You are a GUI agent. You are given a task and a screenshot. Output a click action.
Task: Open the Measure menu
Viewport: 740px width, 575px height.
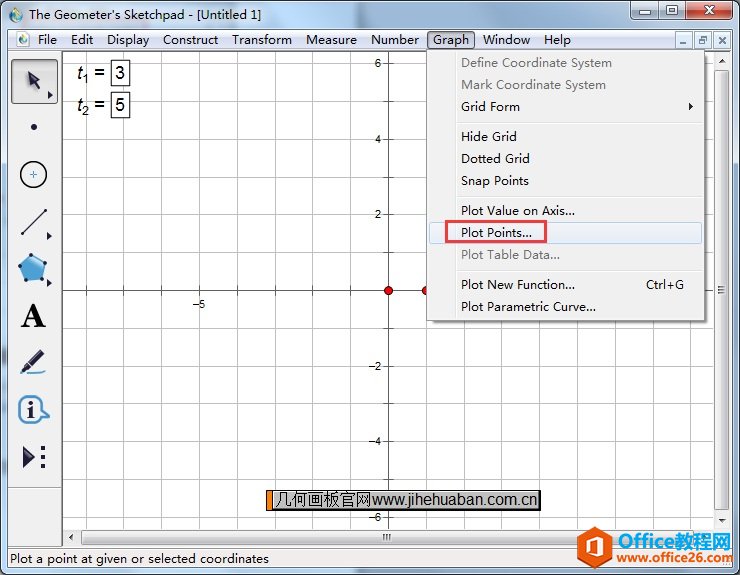[x=331, y=40]
